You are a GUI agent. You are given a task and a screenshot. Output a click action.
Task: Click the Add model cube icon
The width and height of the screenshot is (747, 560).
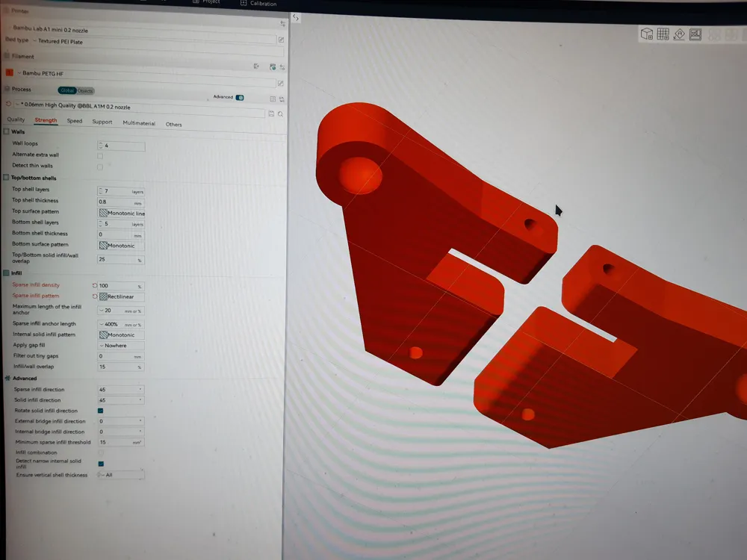646,34
